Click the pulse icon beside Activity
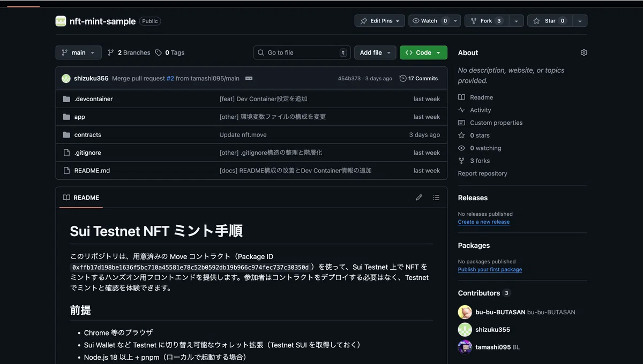Screen dimensions: 643x364 pos(461,110)
